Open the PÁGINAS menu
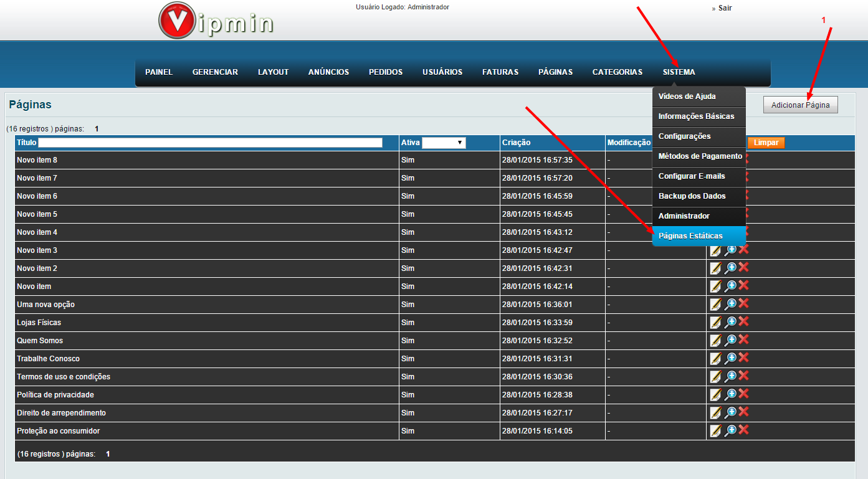The height and width of the screenshot is (479, 868). 555,72
